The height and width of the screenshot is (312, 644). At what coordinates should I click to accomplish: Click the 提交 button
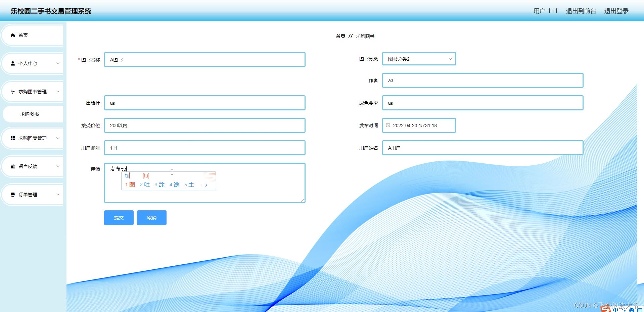[x=119, y=218]
